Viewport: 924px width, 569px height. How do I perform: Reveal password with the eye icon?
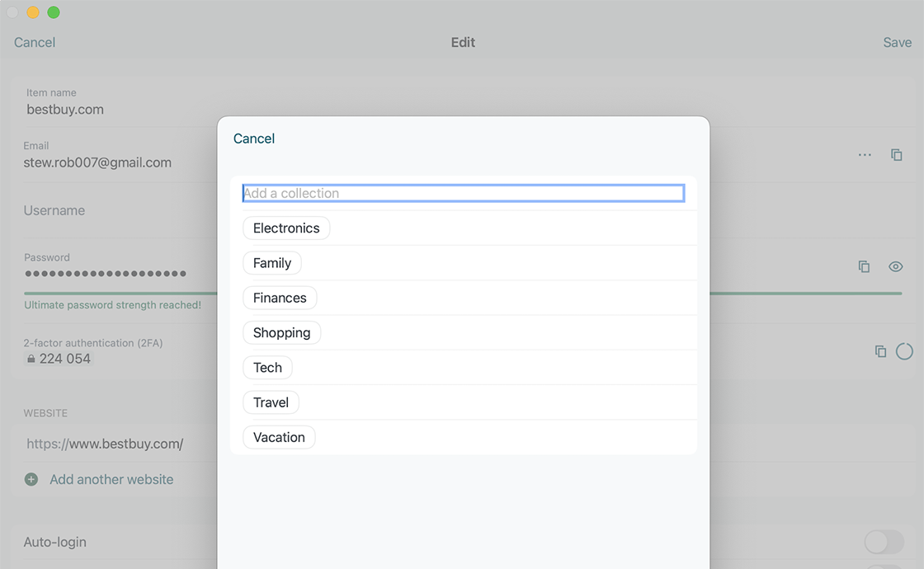(896, 267)
